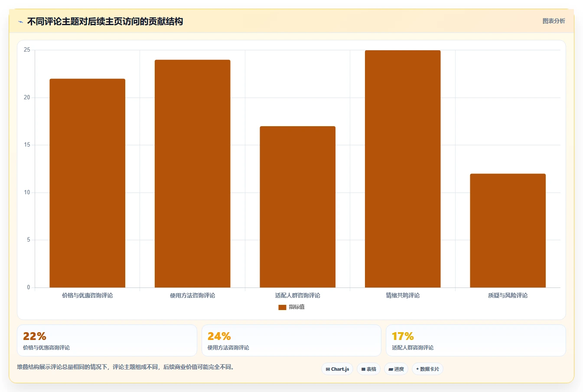Open the 17% 适配人群咨询评论 card

(476, 340)
